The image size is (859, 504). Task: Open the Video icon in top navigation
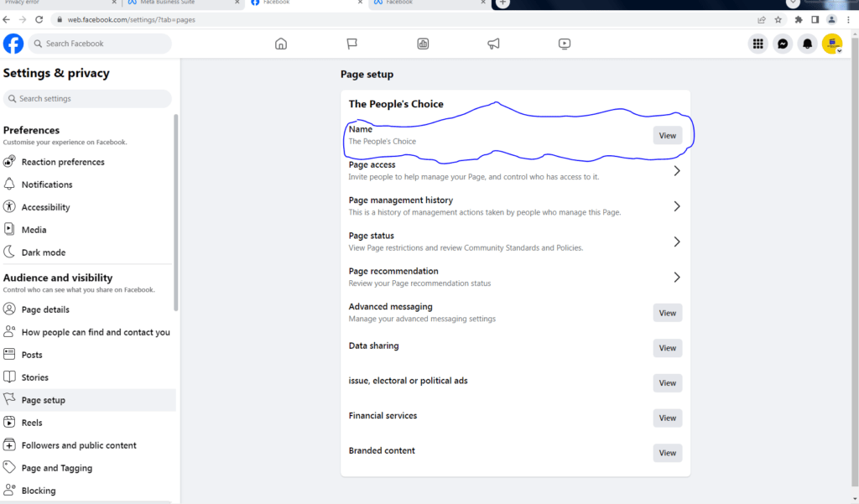[565, 44]
